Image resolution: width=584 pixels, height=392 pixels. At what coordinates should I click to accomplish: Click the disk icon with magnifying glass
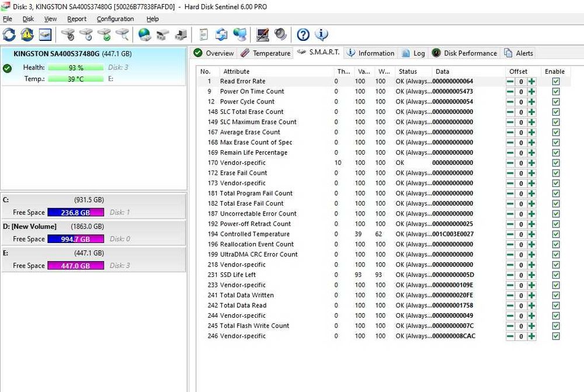(122, 34)
